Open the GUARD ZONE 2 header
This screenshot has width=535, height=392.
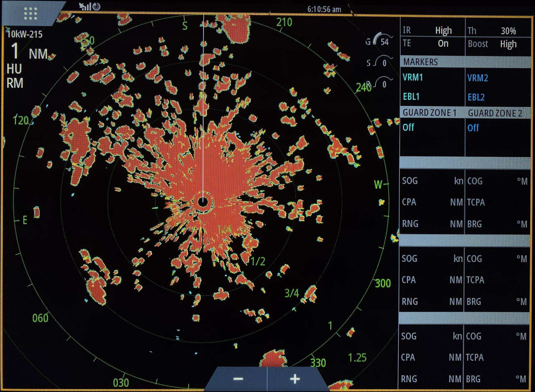pyautogui.click(x=495, y=113)
